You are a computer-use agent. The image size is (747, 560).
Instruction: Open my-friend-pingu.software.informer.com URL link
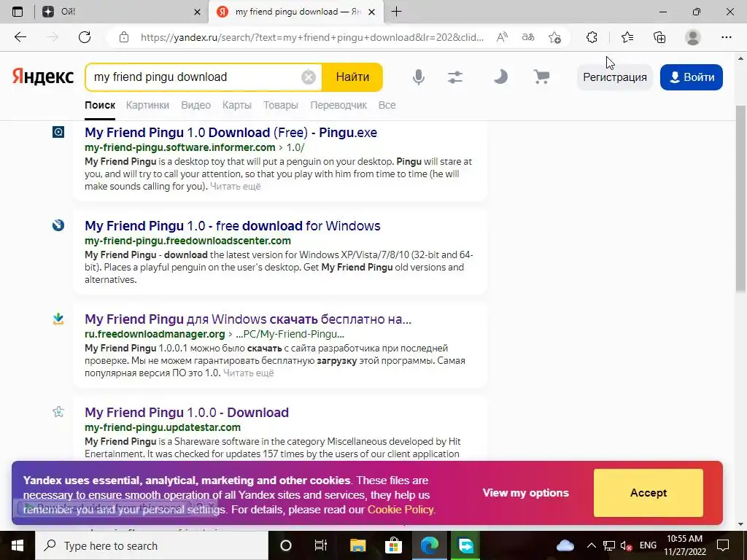180,147
